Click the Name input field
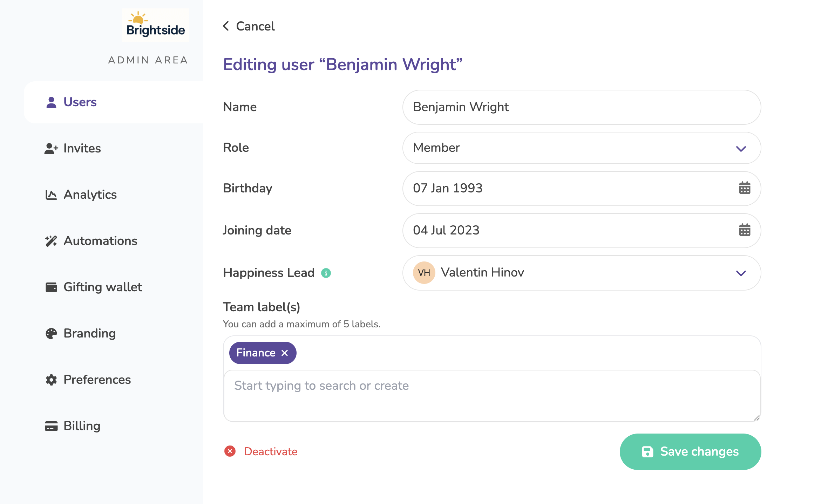Screen dimensions: 828x504 (x=581, y=107)
